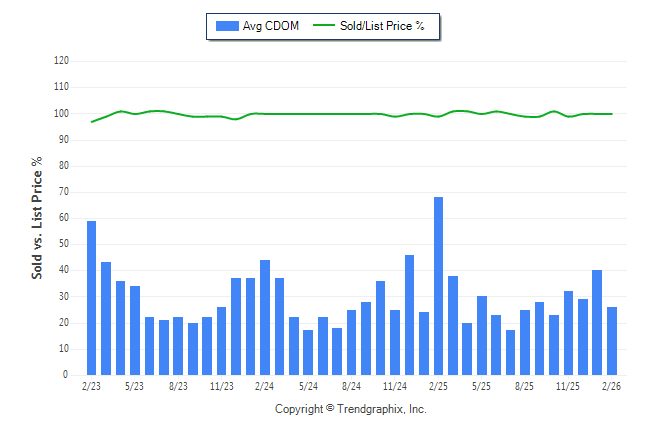The image size is (646, 434).
Task: Click the 11/25 x-axis label
Action: click(568, 386)
